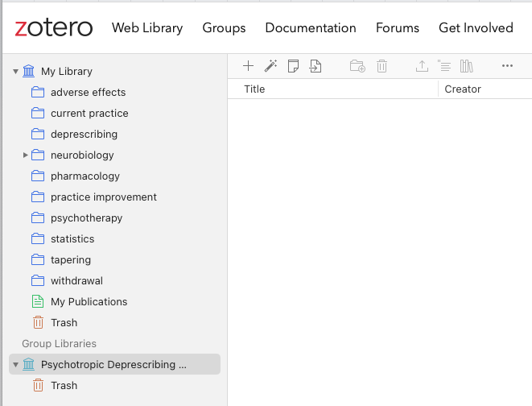
Task: Select the Psychotropic Deprescribing group library label
Action: click(113, 365)
